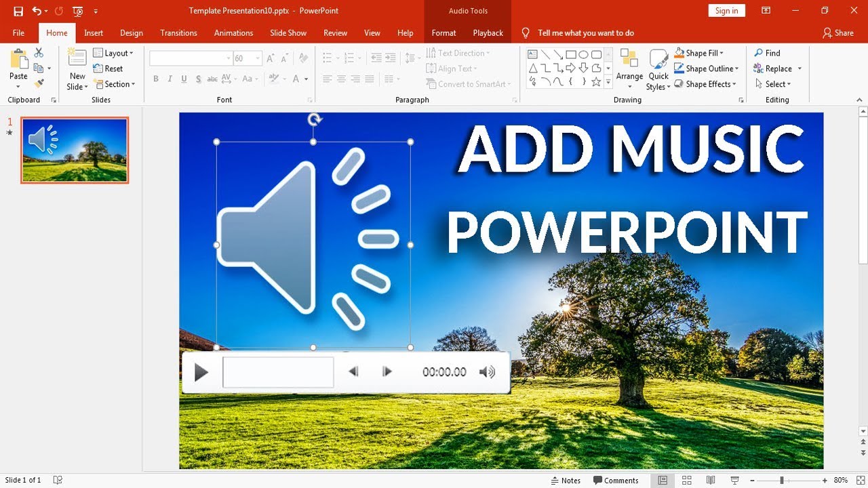Image resolution: width=868 pixels, height=488 pixels.
Task: Open Notes pane from status bar
Action: click(565, 480)
